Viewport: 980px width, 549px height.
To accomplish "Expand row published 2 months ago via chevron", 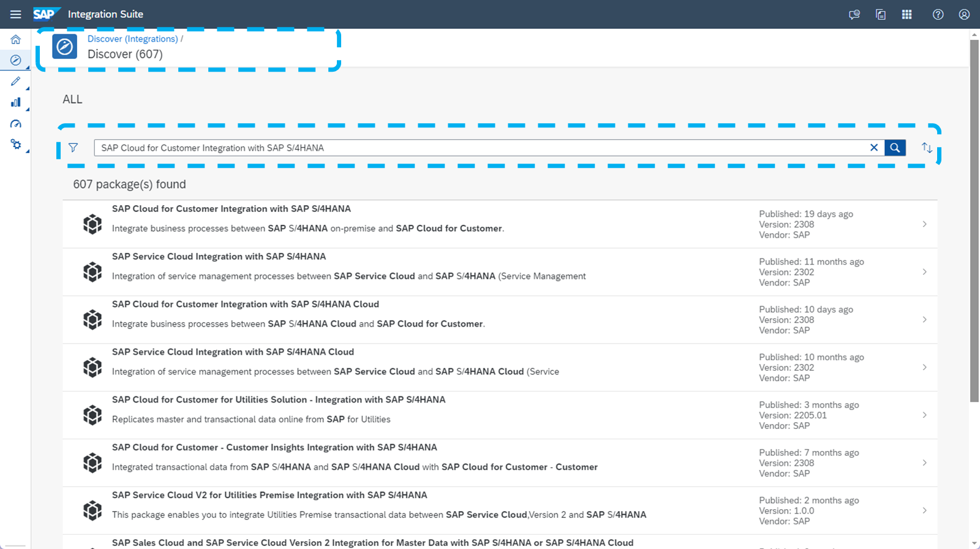I will click(924, 511).
